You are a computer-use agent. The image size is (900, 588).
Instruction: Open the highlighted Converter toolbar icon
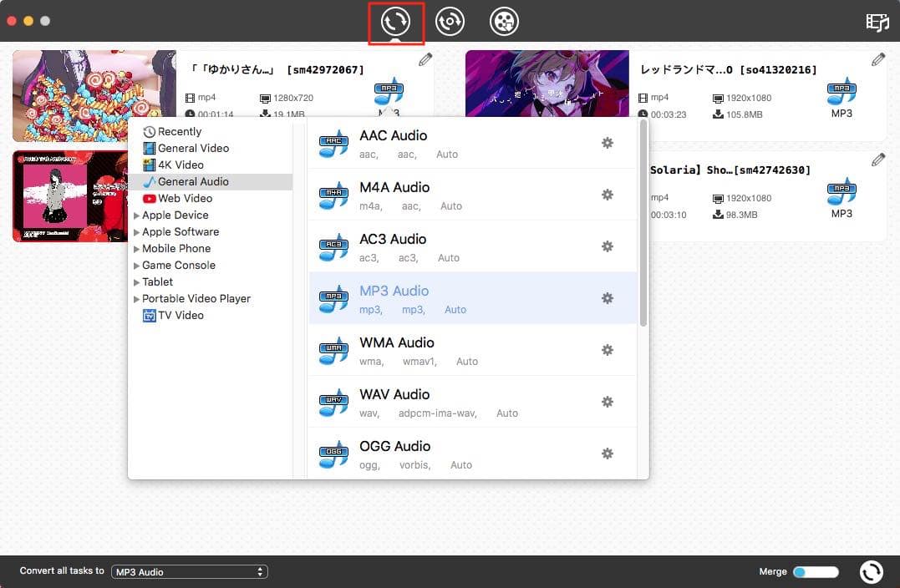[396, 22]
